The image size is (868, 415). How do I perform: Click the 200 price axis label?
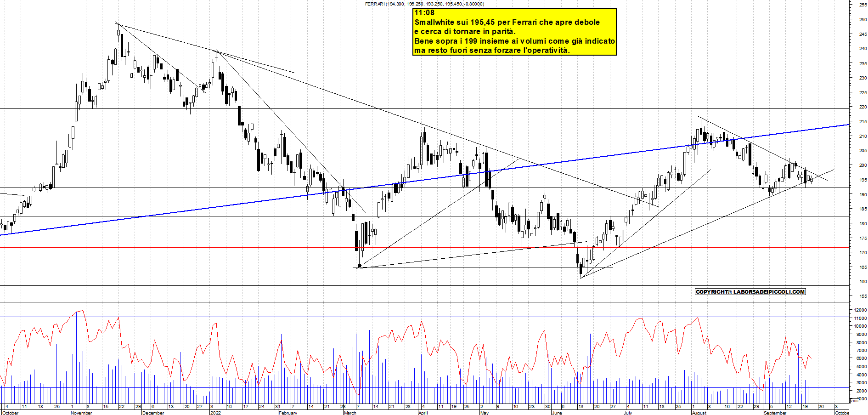click(863, 165)
